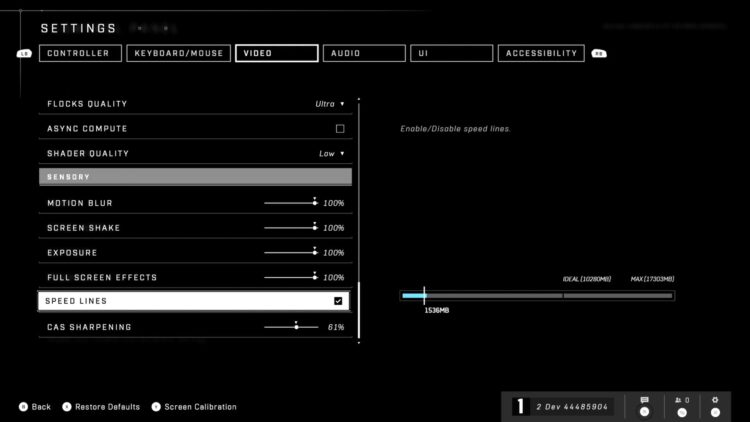Click the circular icon beside Back
This screenshot has height=422, width=750.
[22, 407]
